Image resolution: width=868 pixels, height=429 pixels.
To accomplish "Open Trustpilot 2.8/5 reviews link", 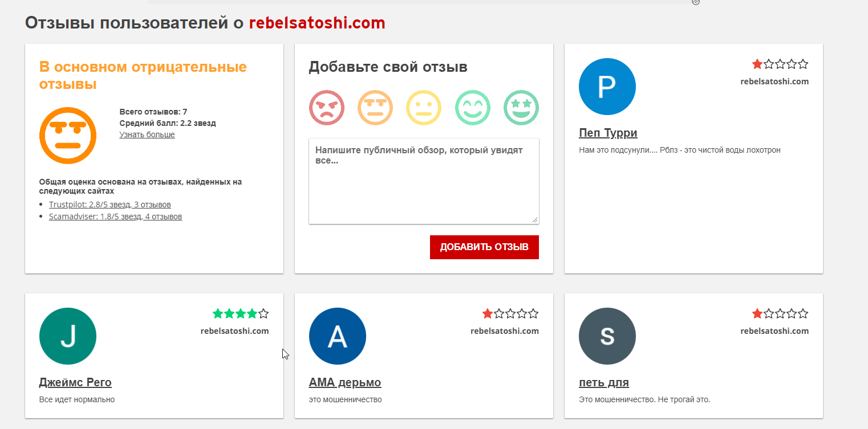I will click(110, 205).
